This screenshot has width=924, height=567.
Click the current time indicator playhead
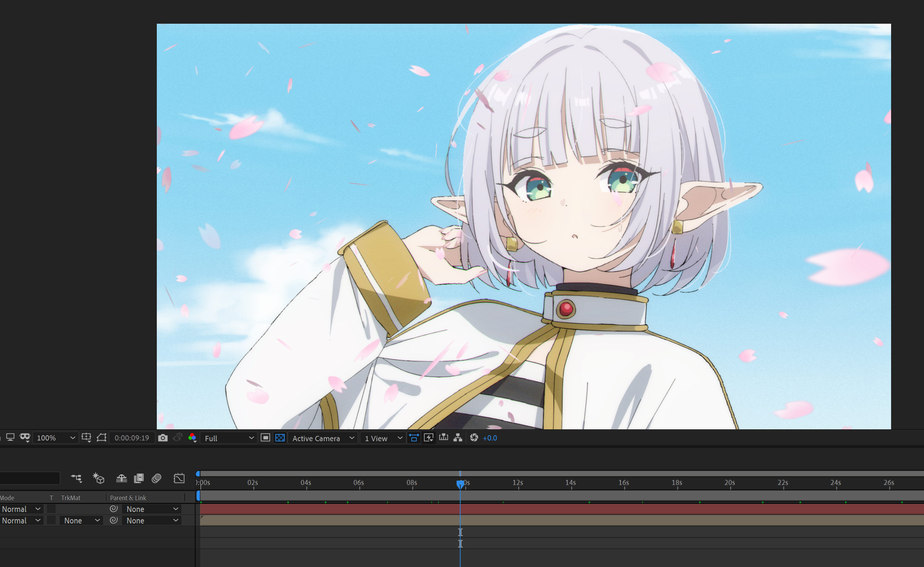tap(460, 484)
